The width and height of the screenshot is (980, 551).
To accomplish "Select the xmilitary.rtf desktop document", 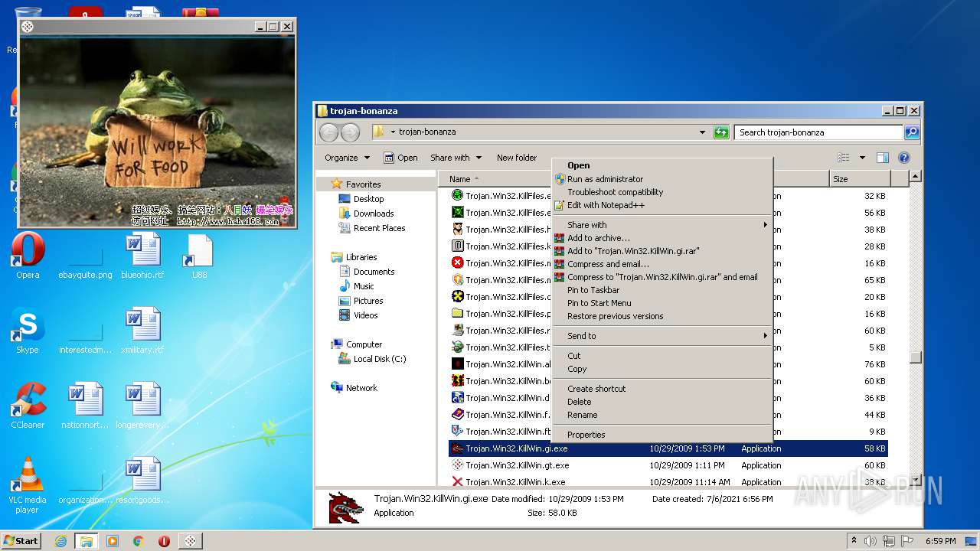I will point(142,331).
